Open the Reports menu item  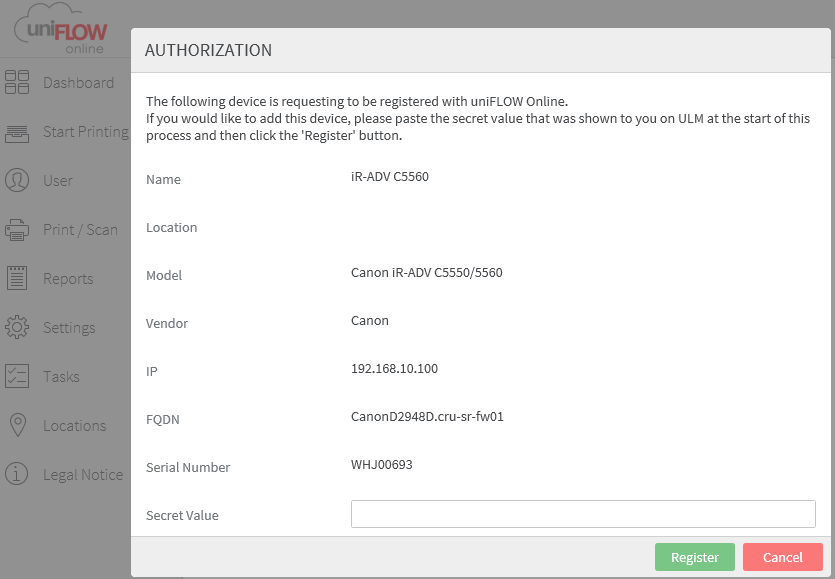68,279
